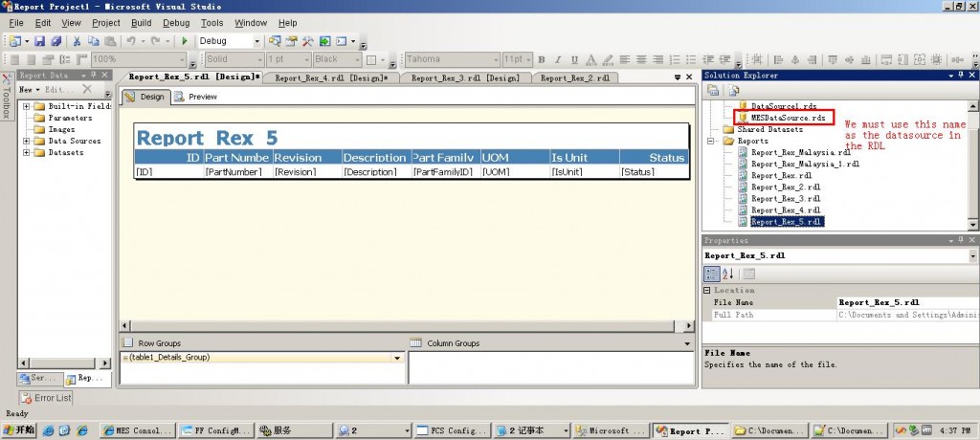Select the Shared Datasets folder
Image resolution: width=980 pixels, height=440 pixels.
(769, 129)
